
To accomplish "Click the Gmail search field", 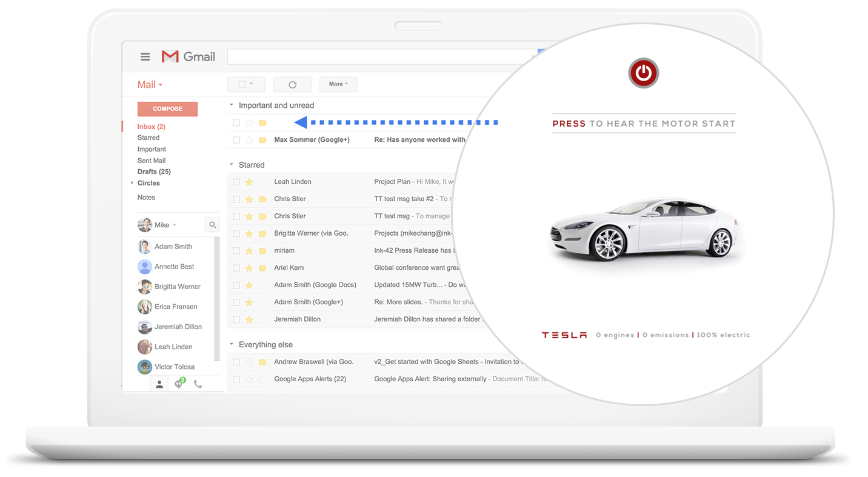I will (x=382, y=56).
